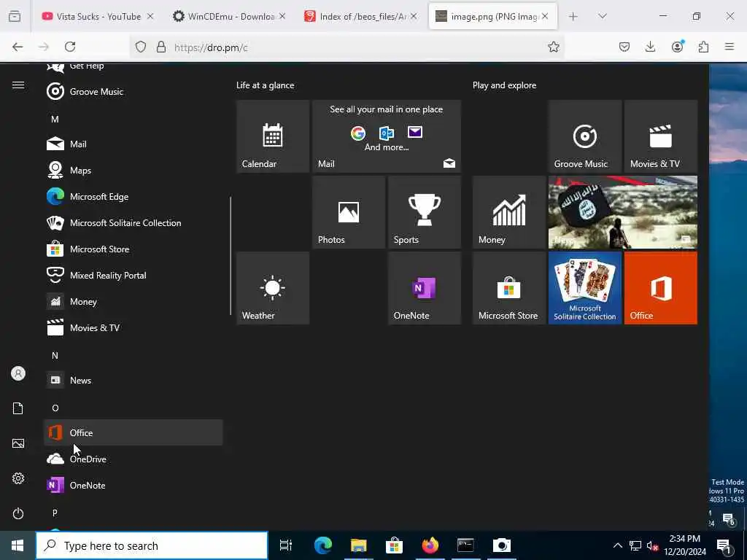Open the Weather tile
Screen dimensions: 747x560
coord(273,288)
